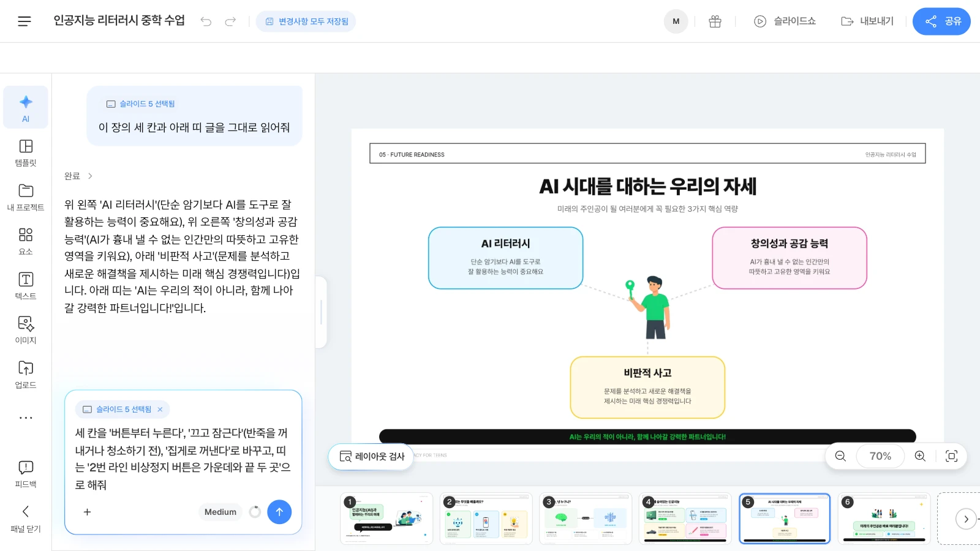980x551 pixels.
Task: Open the 피드백 feedback option
Action: pyautogui.click(x=26, y=474)
